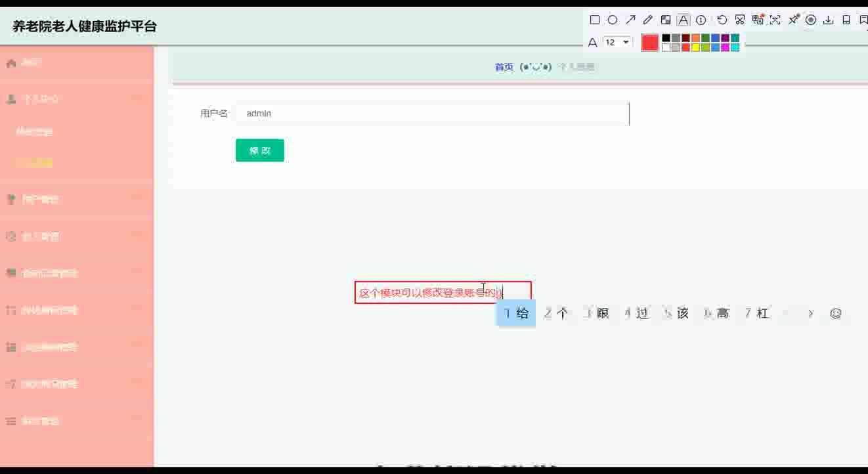868x474 pixels.
Task: Click the person icon beside 个人中心
Action: pos(11,99)
